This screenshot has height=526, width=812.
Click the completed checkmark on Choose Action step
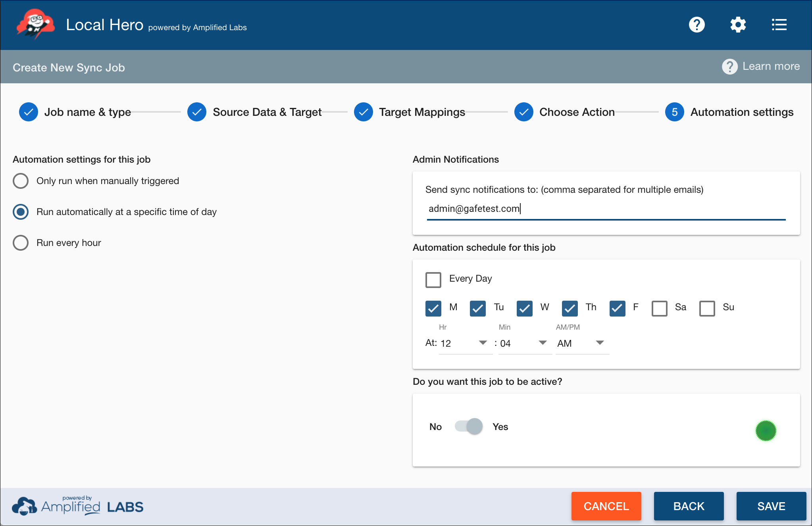pyautogui.click(x=523, y=112)
